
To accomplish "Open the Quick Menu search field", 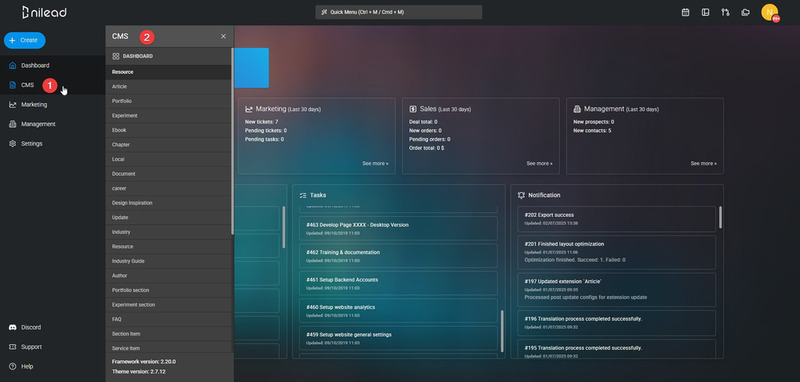I will 398,12.
